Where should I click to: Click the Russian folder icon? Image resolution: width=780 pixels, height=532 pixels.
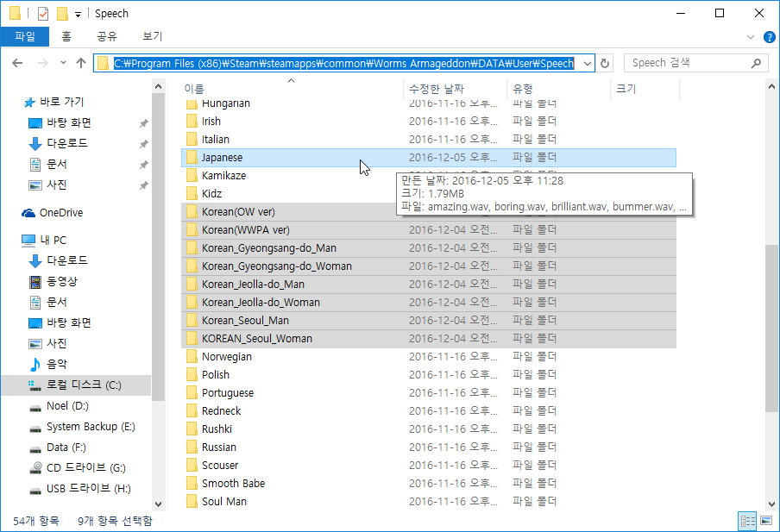tap(192, 447)
